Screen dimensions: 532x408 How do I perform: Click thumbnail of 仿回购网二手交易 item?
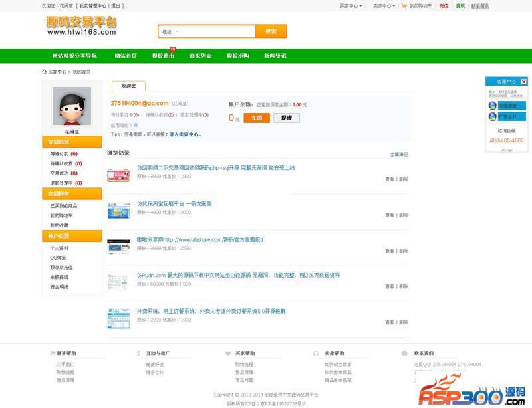(118, 175)
